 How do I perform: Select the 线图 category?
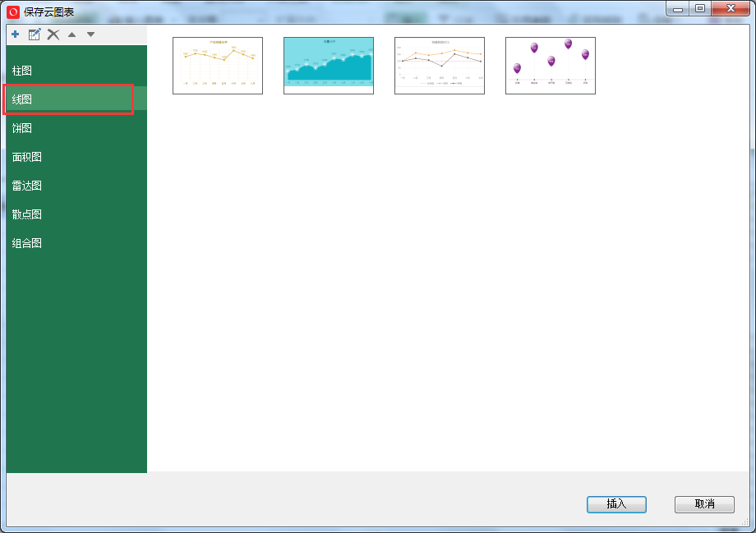click(x=76, y=99)
